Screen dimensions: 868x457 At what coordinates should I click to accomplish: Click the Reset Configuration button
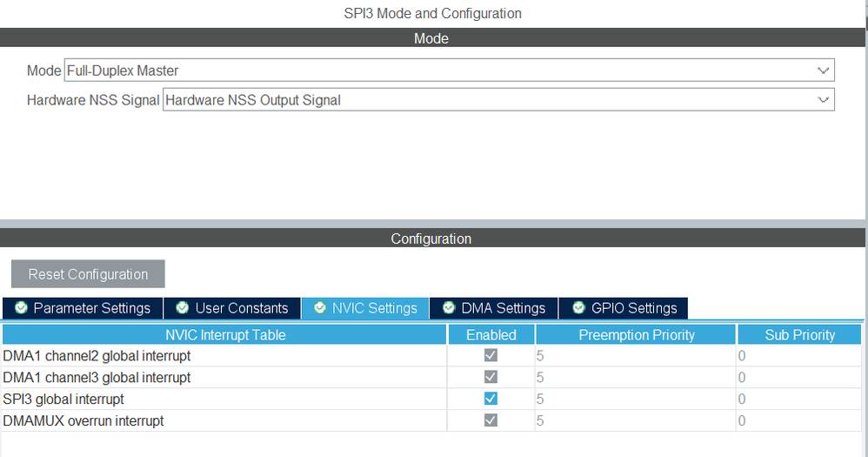point(88,274)
